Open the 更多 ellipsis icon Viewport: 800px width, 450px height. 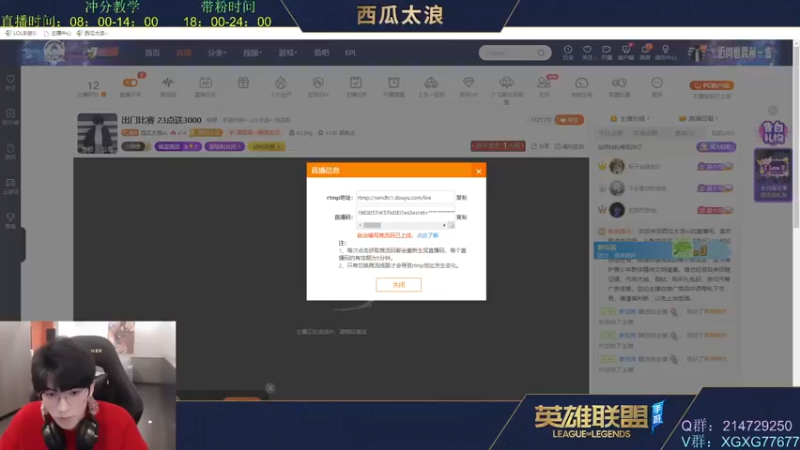(657, 83)
